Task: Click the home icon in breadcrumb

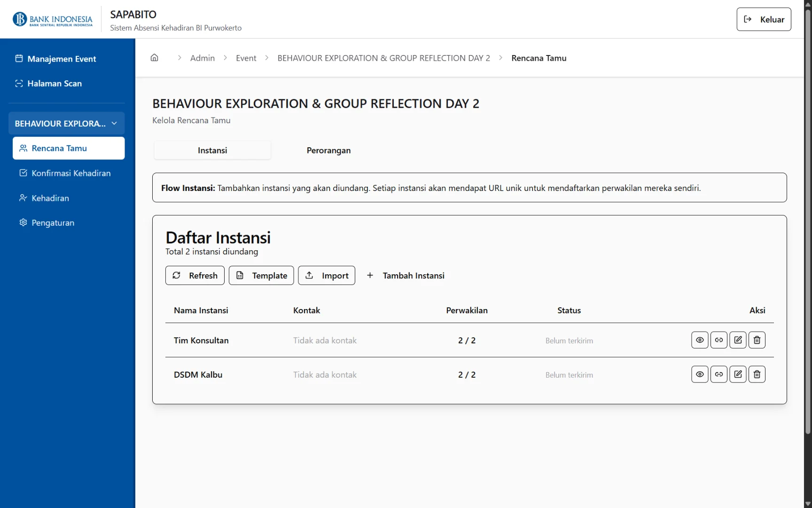Action: (154, 58)
